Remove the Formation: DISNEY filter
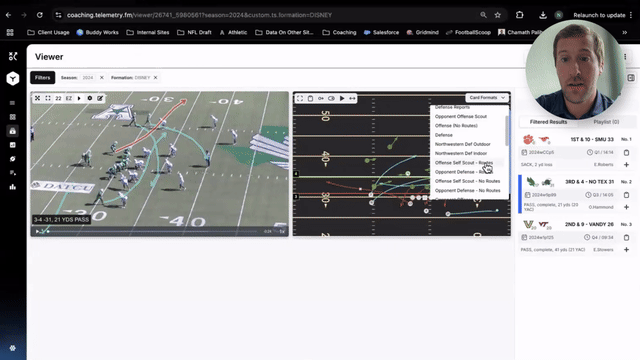 (156, 78)
